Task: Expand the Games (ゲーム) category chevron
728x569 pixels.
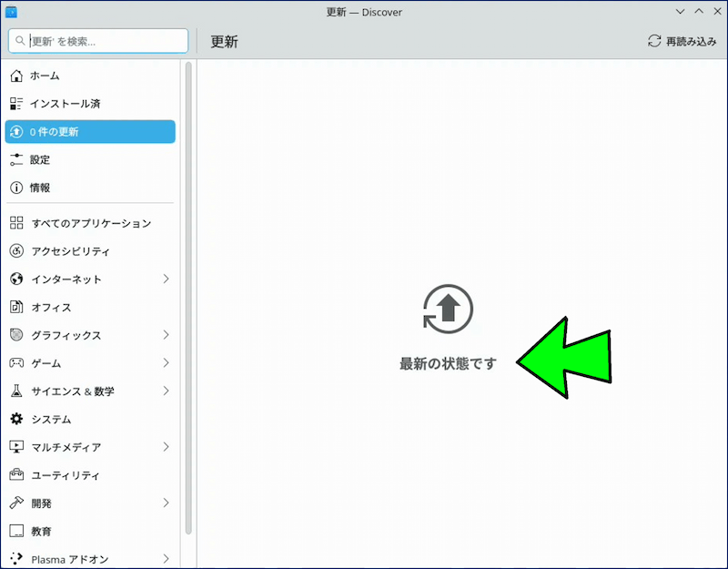Action: pyautogui.click(x=166, y=363)
